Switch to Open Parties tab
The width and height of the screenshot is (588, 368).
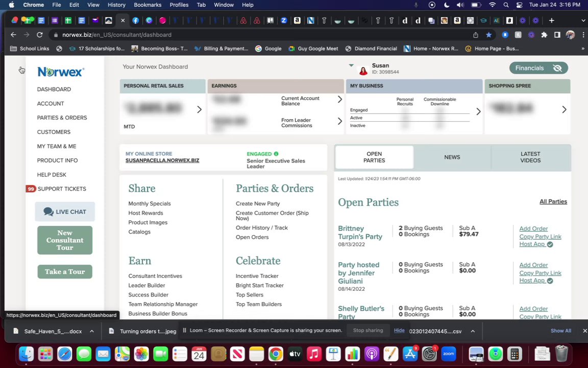click(374, 157)
